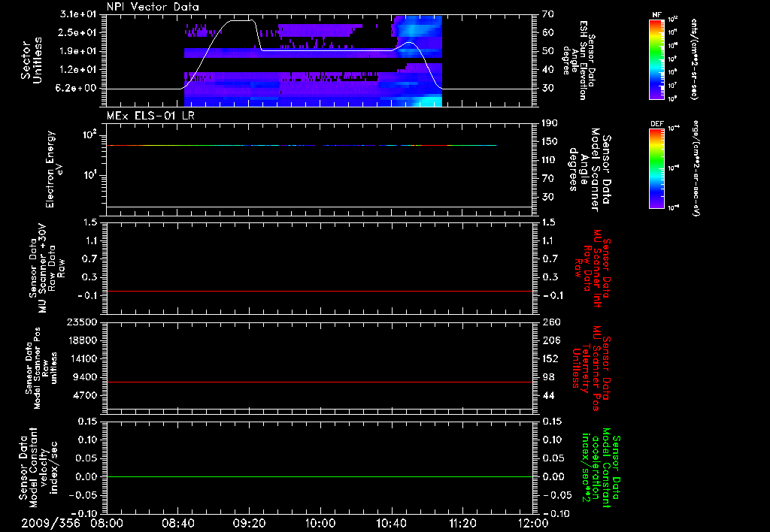Click the 2.5e+01 sector tick label

[78, 32]
